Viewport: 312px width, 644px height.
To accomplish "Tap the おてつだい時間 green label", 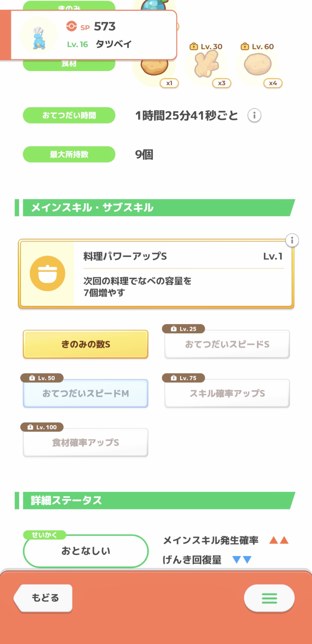I will tap(69, 115).
